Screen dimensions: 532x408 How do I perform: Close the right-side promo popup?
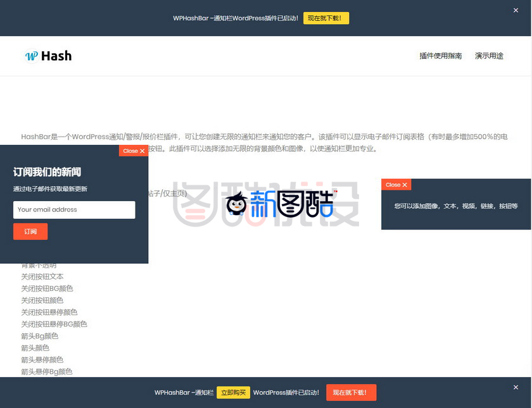(396, 185)
